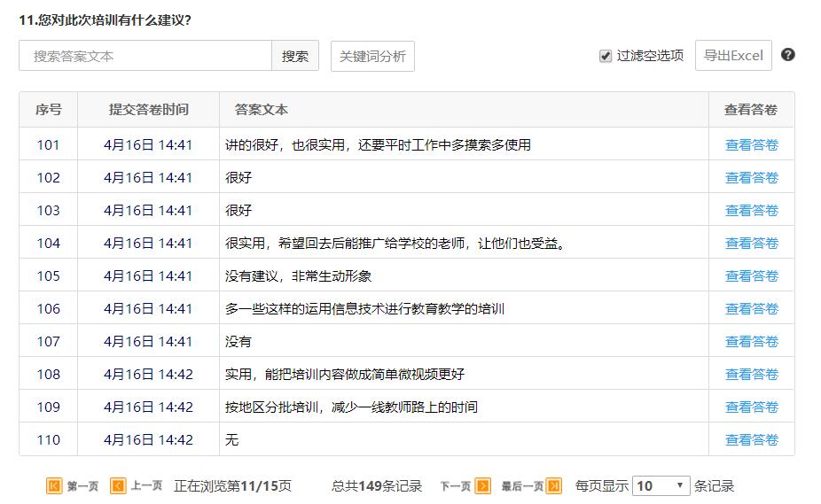
Task: Open the records-per-page dropdown
Action: click(661, 485)
